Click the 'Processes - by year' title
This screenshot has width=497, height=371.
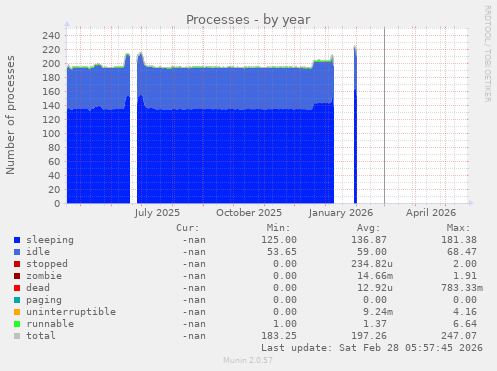click(x=248, y=20)
